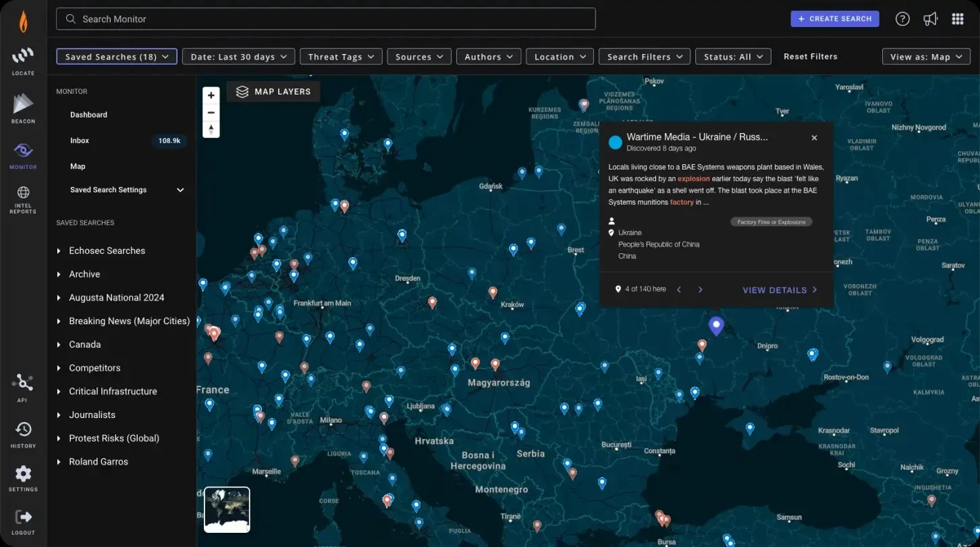Click View Details in the popup

(780, 290)
